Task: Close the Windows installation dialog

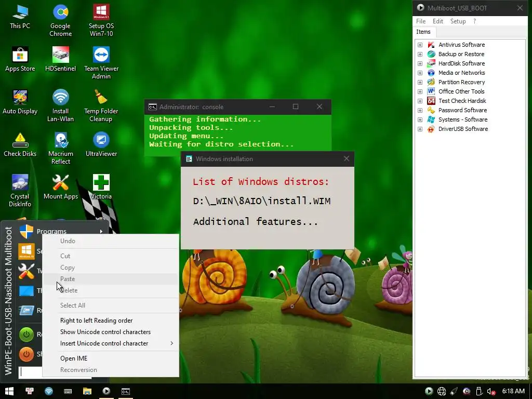Action: tap(347, 159)
